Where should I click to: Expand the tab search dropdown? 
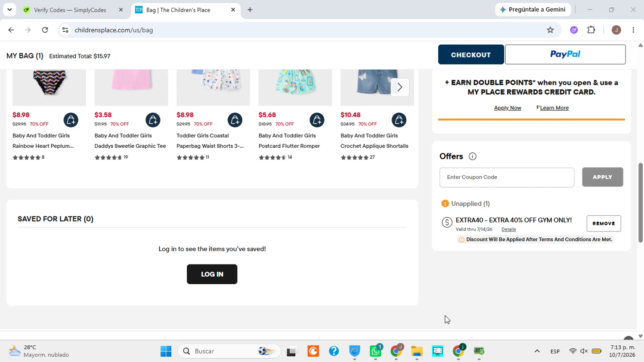pyautogui.click(x=9, y=9)
